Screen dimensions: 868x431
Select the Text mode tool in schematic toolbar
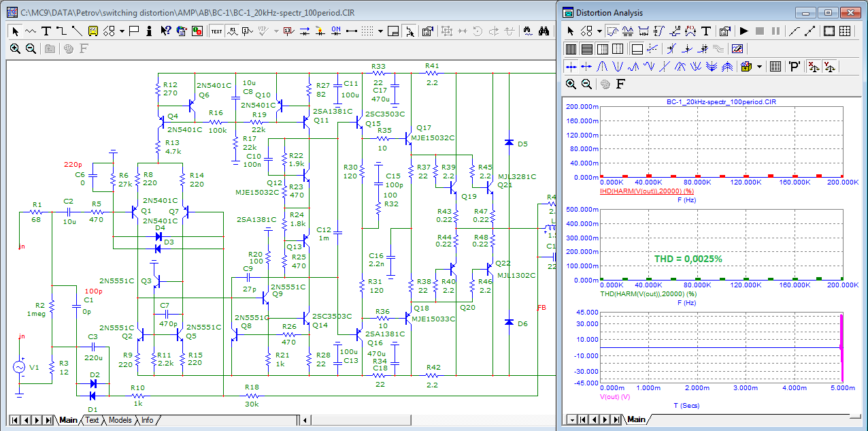point(46,31)
